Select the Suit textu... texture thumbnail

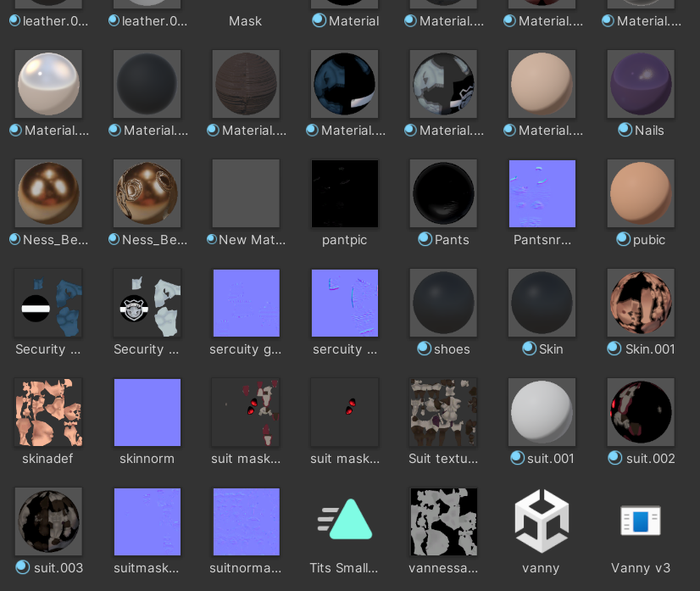[443, 412]
